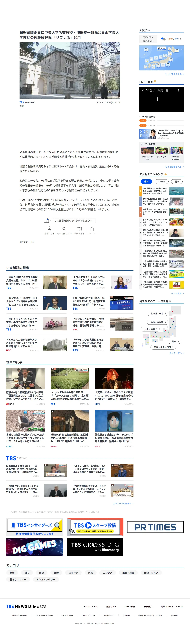Viewport: 190px width, 644px height.
Task: Open the 経済 category link below the article source
Action: (21, 106)
